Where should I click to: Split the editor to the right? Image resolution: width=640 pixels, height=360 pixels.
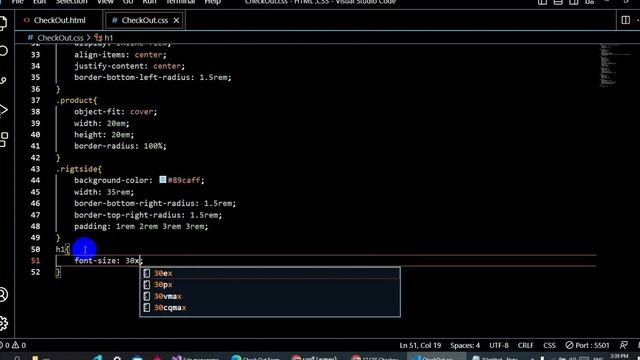point(625,20)
